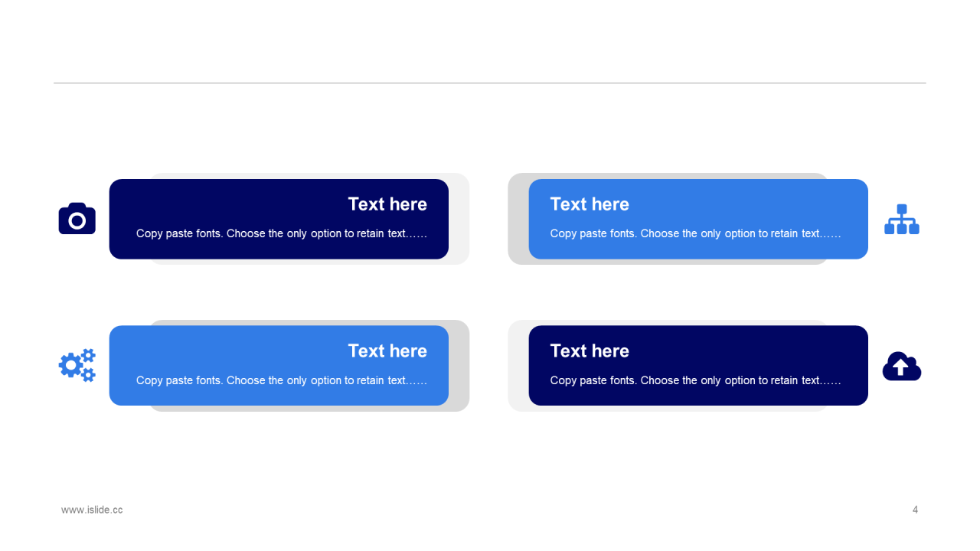Open the www.islide.cc footer link
Screen dimensions: 980x551
point(92,510)
